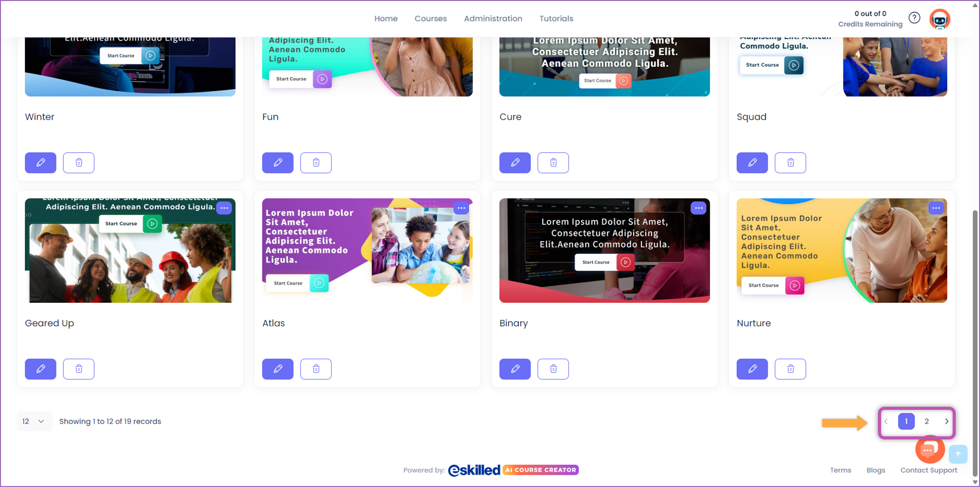Open the orange chat support bubble
Screen dimensions: 980x487
(929, 450)
